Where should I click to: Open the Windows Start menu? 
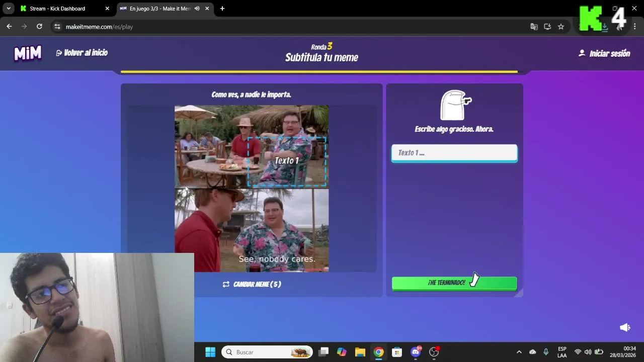point(210,352)
